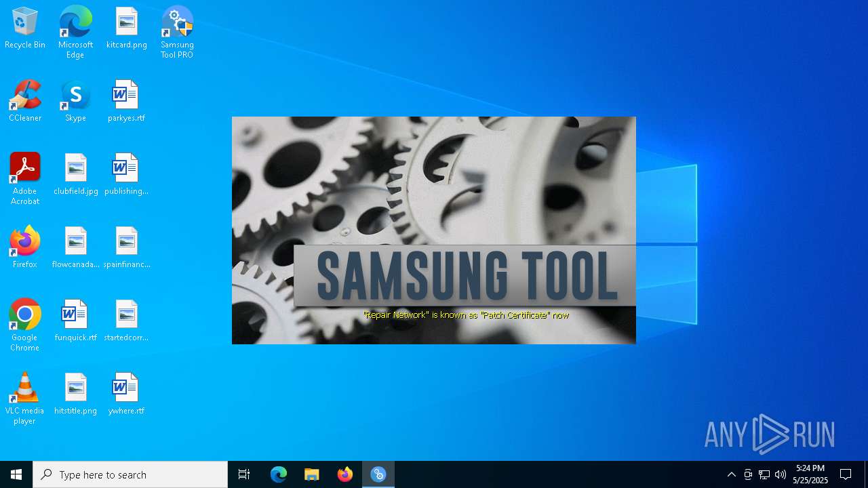868x488 pixels.
Task: Open Adobe Acrobat from the desktop
Action: (x=25, y=179)
